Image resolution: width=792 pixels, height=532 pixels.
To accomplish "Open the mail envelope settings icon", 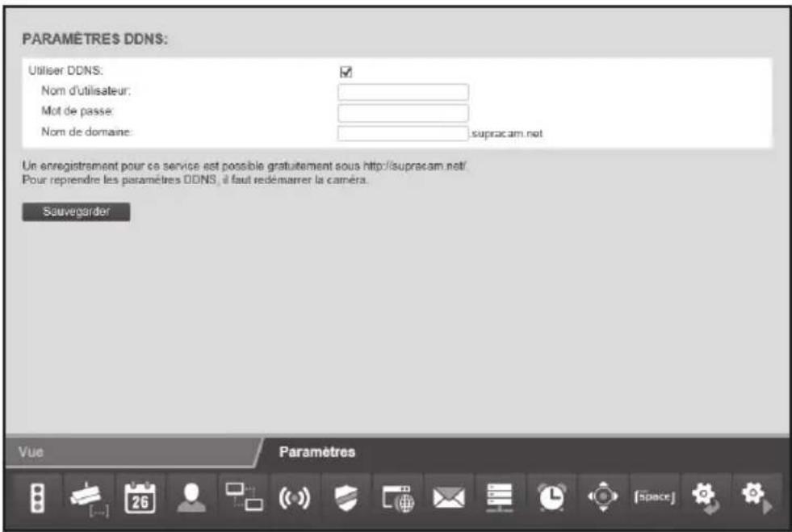I will 449,498.
